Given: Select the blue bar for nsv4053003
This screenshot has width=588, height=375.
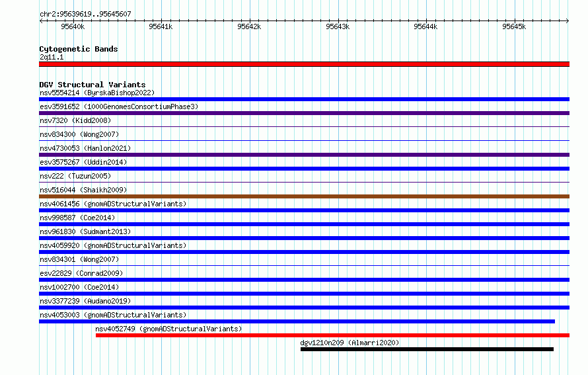Looking at the screenshot, I should pyautogui.click(x=297, y=321).
